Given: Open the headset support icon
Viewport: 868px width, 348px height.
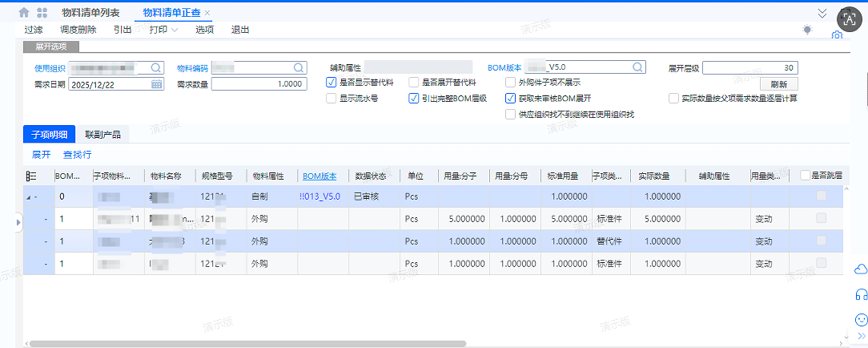Looking at the screenshot, I should click(861, 294).
